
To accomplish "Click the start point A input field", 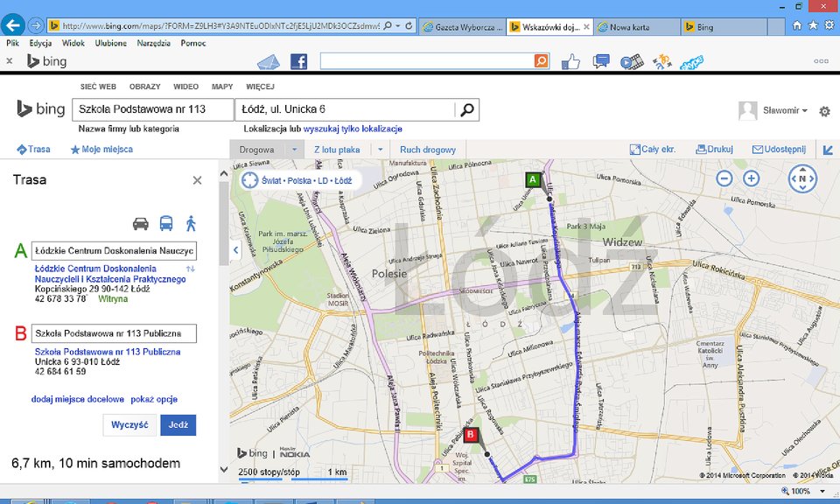I will [114, 250].
